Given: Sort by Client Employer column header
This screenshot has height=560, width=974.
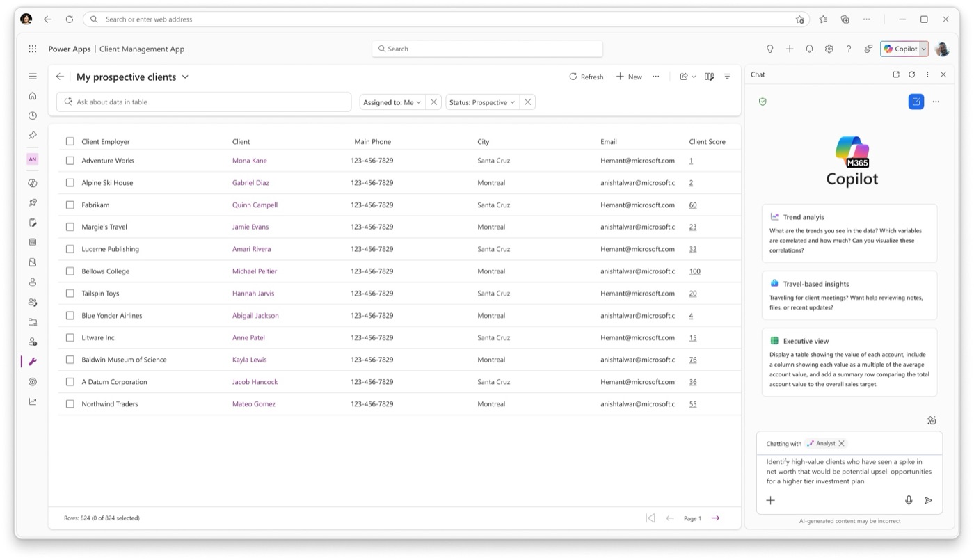Looking at the screenshot, I should 106,142.
